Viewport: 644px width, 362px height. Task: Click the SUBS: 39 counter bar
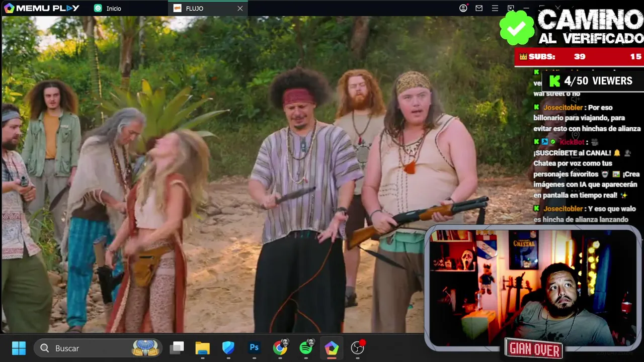pos(579,57)
